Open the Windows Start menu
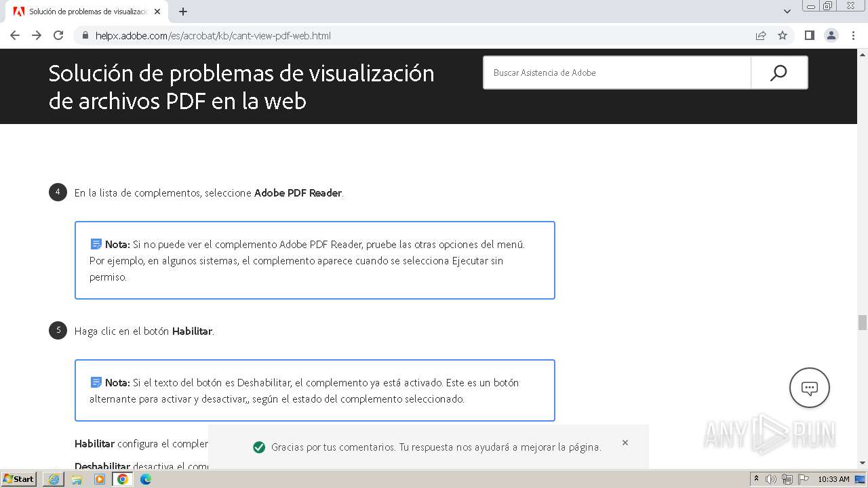The width and height of the screenshot is (868, 488). 19,479
